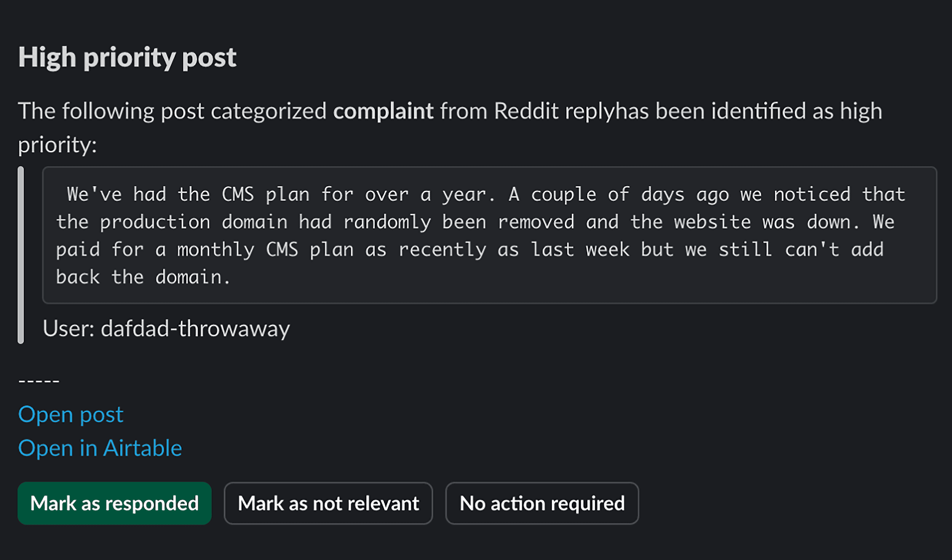Select the bold word complaint in the description
Viewport: 952px width, 560px height.
pos(383,111)
